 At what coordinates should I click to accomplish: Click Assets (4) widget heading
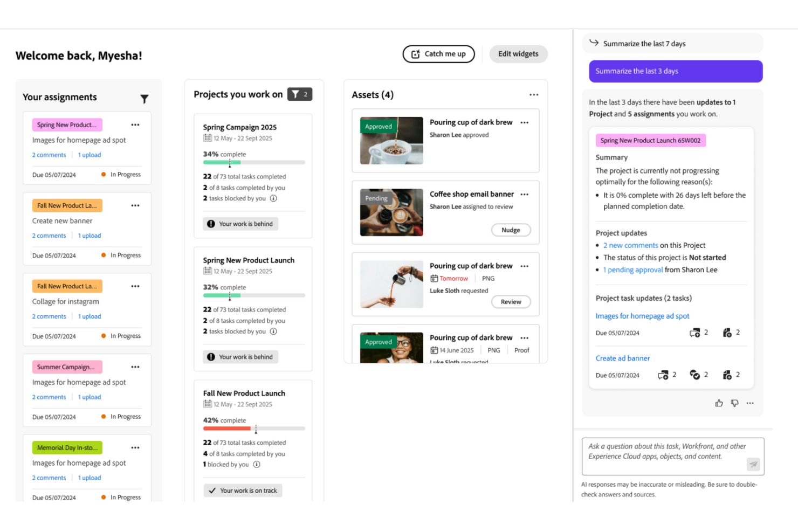click(373, 95)
